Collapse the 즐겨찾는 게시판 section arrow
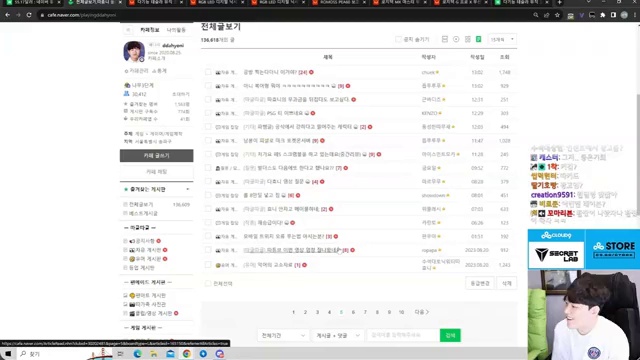Viewport: 640px width, 360px height. (x=188, y=189)
